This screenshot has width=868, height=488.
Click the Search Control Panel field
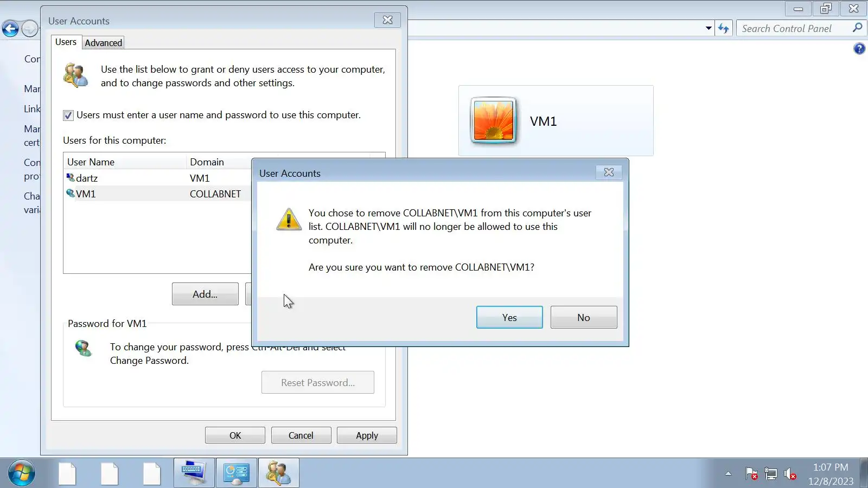pos(794,28)
